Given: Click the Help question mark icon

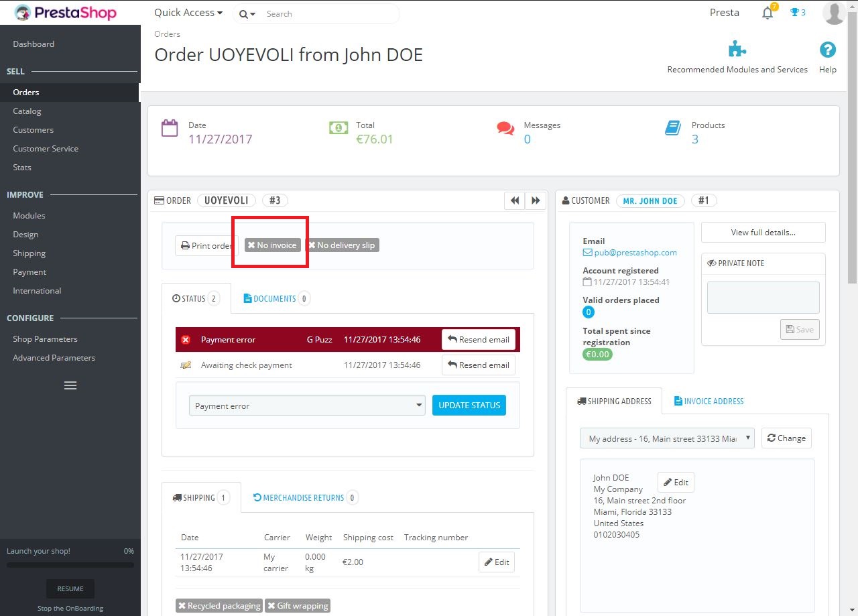Looking at the screenshot, I should click(x=828, y=50).
